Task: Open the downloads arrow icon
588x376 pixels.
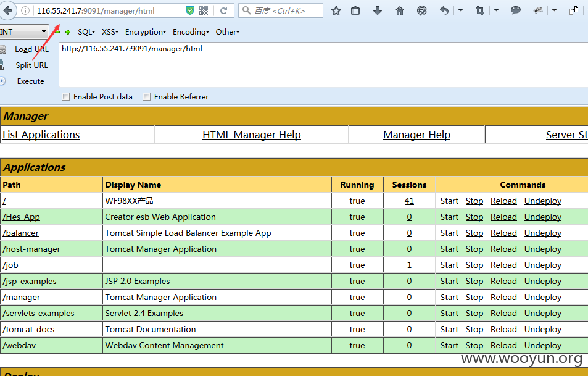Action: 378,11
